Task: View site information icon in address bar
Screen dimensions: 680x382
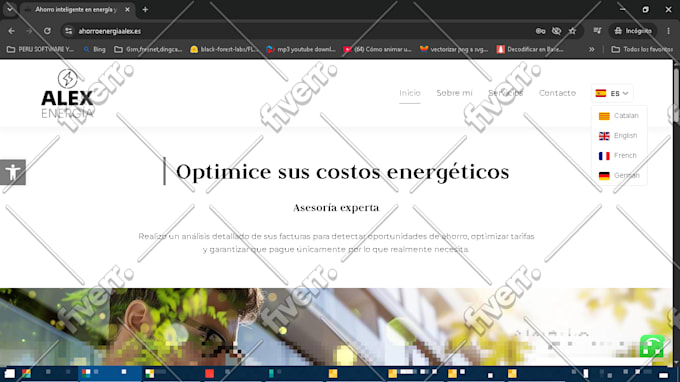Action: point(69,31)
